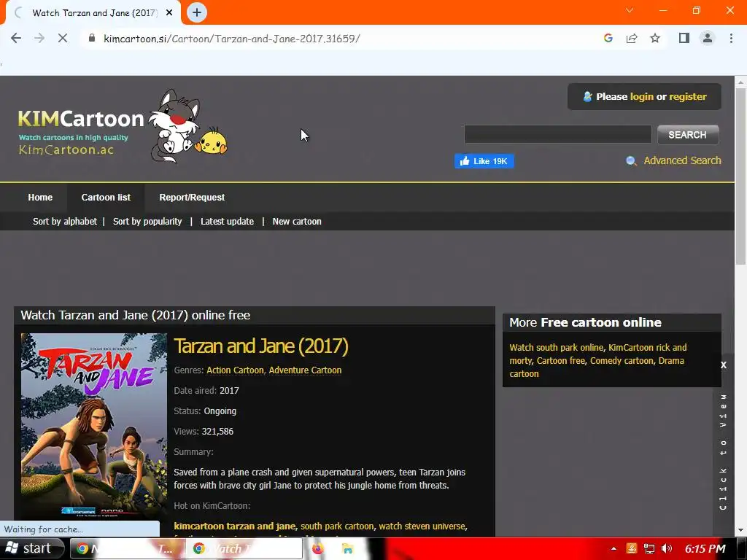747x560 pixels.
Task: Click the 6:15 PM clock
Action: coord(705,548)
